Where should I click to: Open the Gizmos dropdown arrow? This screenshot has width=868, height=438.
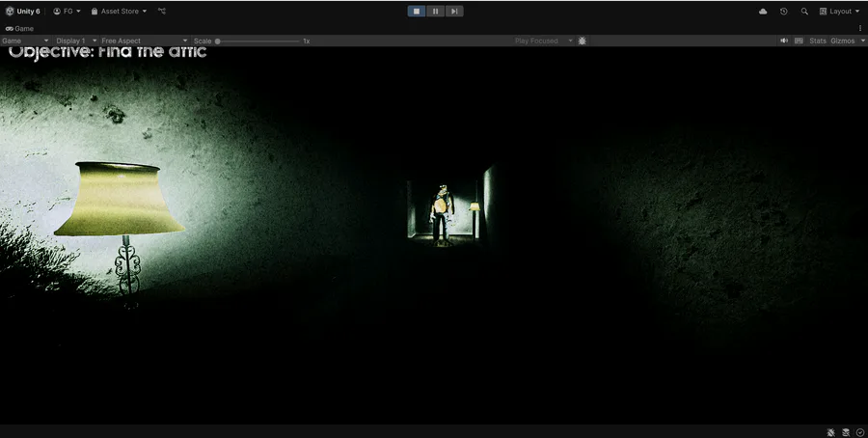pos(862,41)
